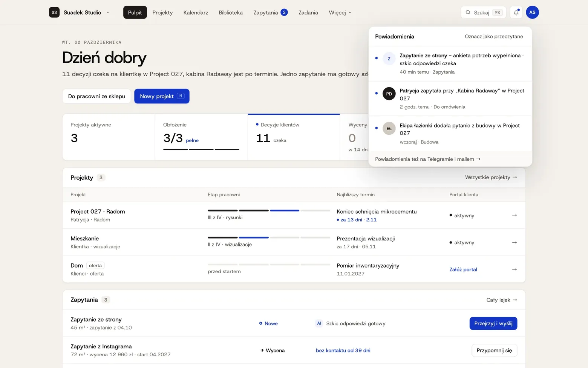The width and height of the screenshot is (588, 368).
Task: Click the Przypomnij się button
Action: [494, 350]
